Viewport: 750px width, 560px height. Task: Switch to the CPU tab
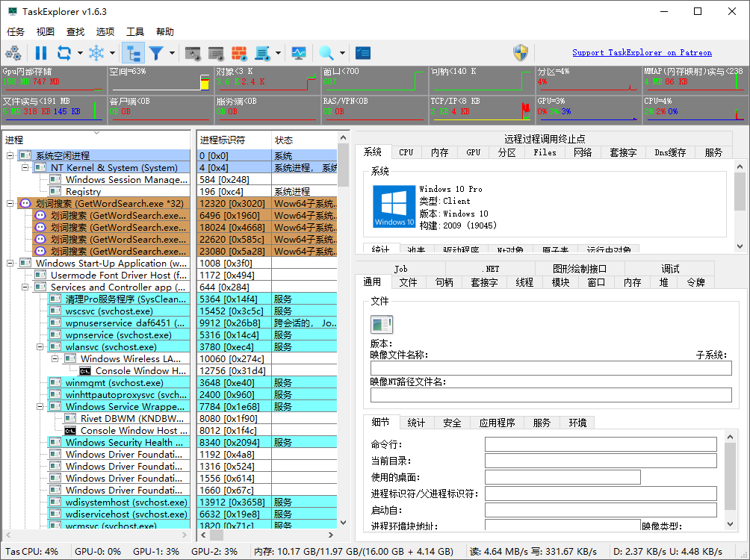(x=406, y=152)
